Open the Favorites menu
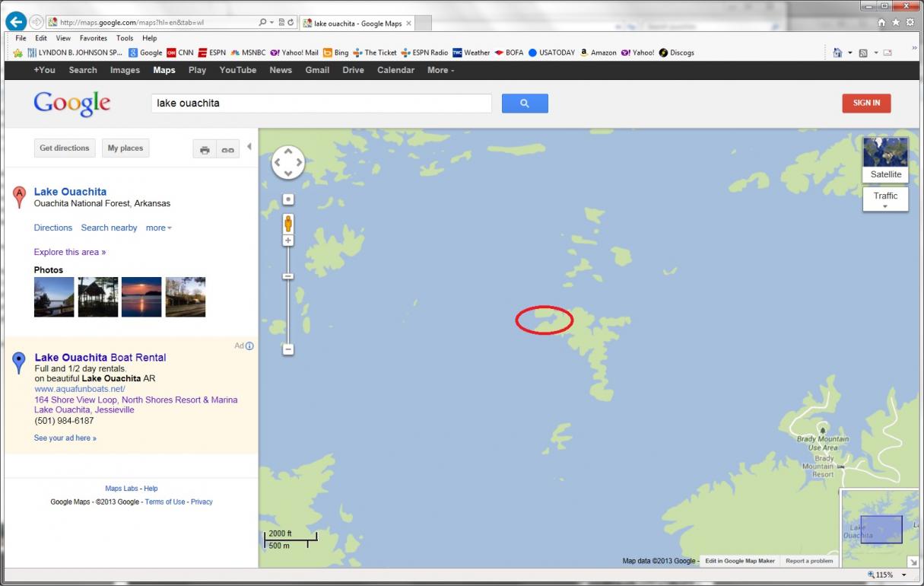Image resolution: width=924 pixels, height=586 pixels. pyautogui.click(x=94, y=38)
